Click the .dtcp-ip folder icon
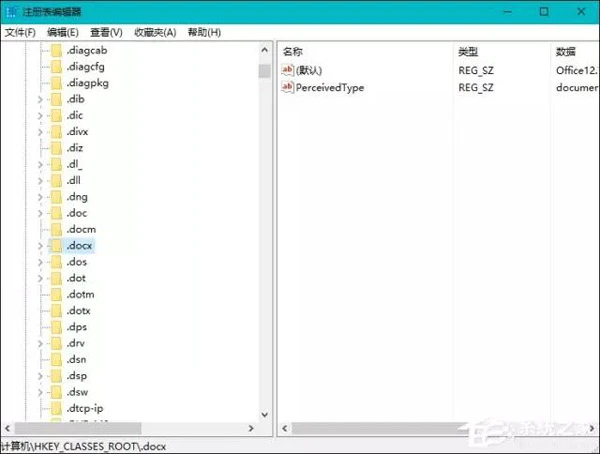Viewport: 600px width, 454px height. [x=56, y=408]
